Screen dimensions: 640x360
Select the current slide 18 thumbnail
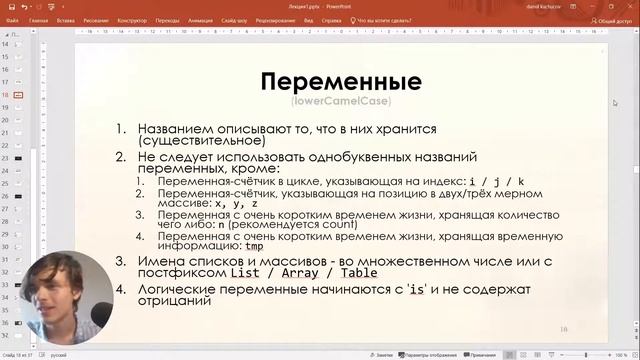tap(18, 95)
